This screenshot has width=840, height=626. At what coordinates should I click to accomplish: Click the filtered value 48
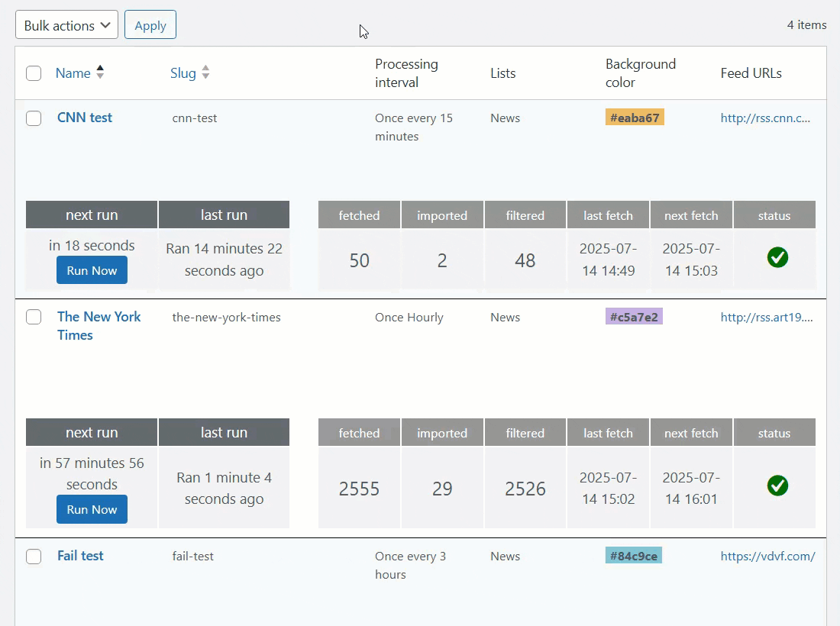click(525, 260)
